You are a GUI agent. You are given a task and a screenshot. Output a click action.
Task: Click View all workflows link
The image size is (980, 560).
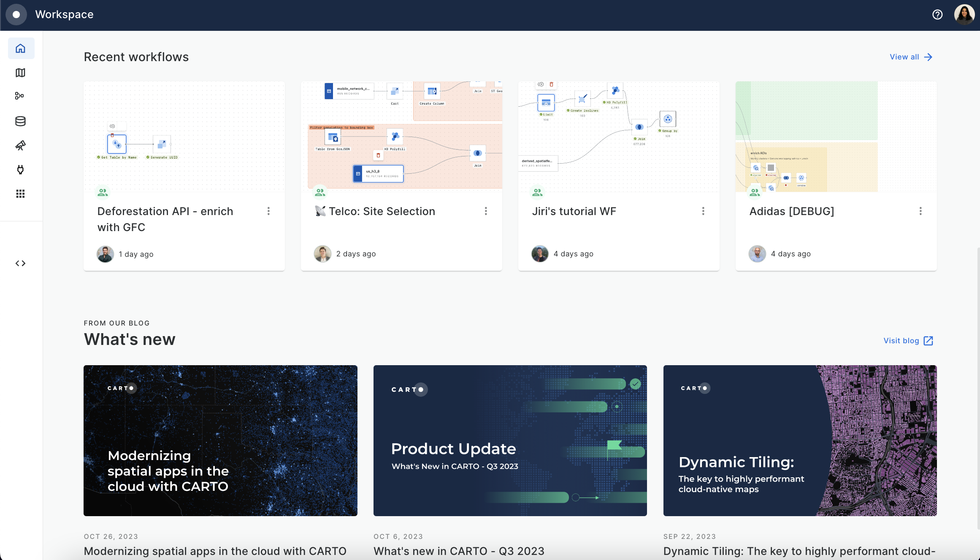click(x=911, y=57)
